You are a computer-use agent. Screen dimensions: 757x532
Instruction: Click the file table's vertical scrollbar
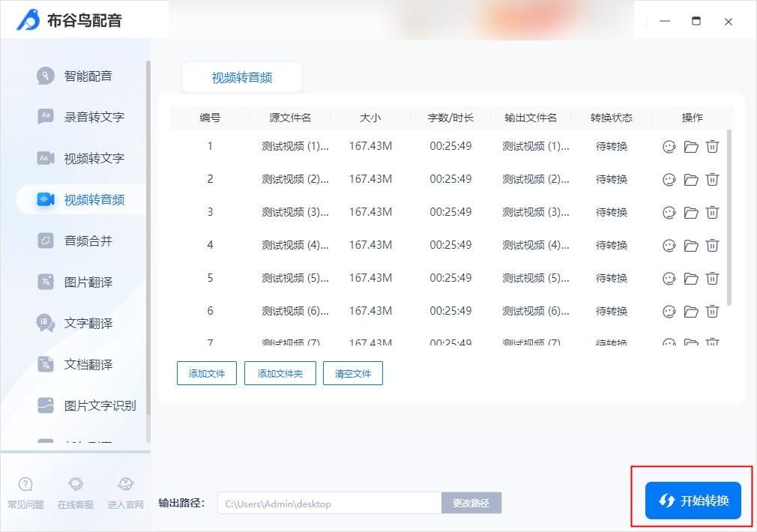tap(729, 217)
